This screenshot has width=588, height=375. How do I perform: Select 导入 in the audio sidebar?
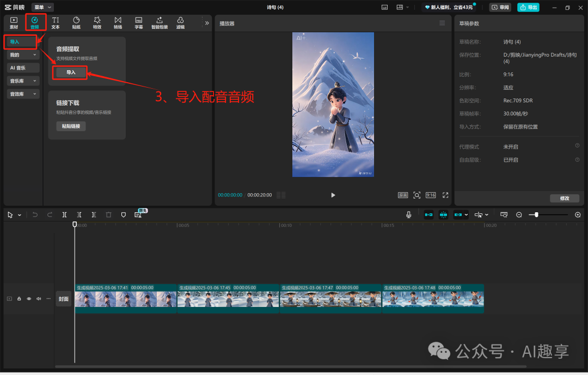(x=20, y=41)
